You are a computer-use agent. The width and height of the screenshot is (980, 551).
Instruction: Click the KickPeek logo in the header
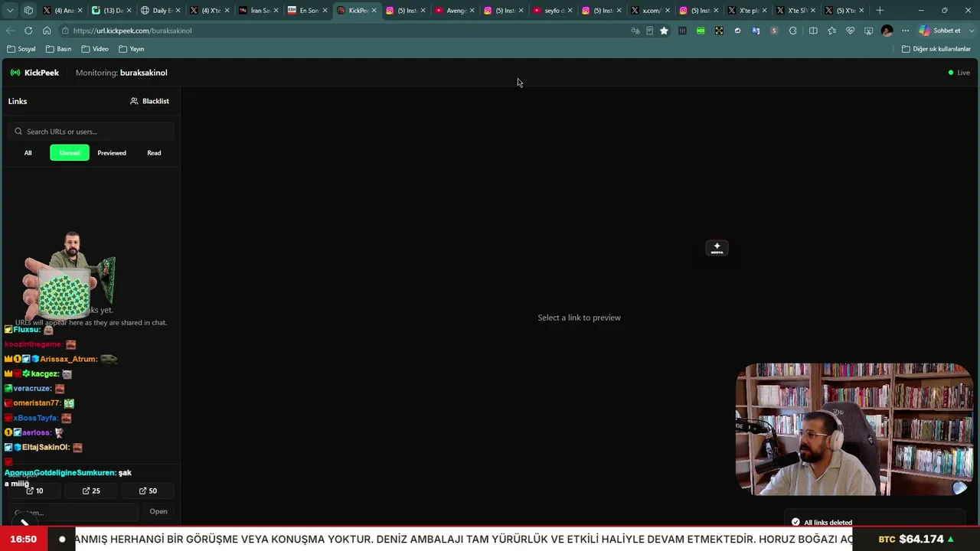pyautogui.click(x=34, y=73)
